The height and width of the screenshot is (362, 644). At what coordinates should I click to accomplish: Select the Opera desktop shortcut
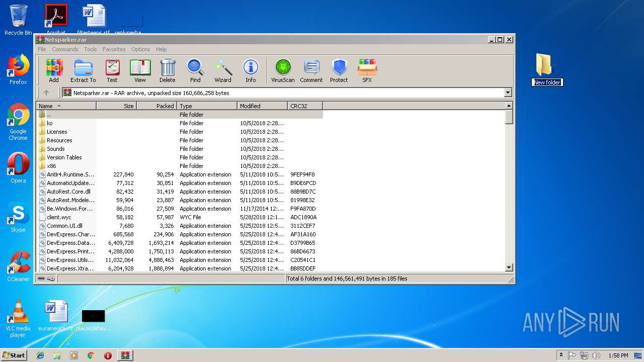18,168
